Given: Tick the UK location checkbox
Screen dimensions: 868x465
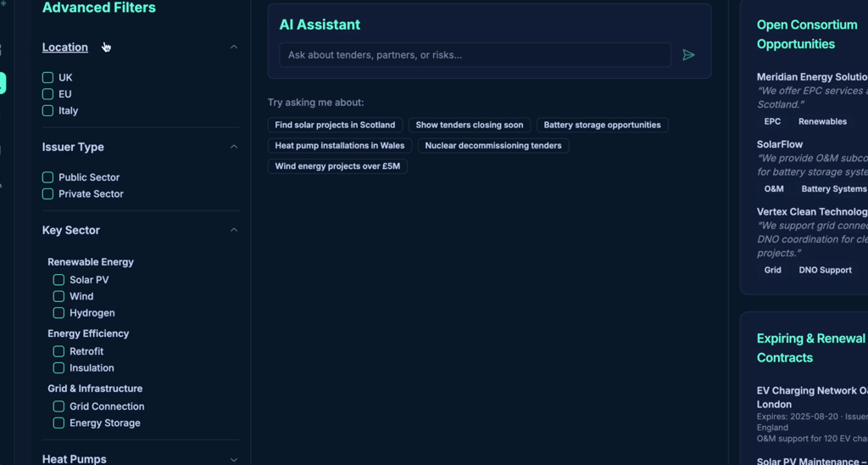Looking at the screenshot, I should pyautogui.click(x=47, y=77).
